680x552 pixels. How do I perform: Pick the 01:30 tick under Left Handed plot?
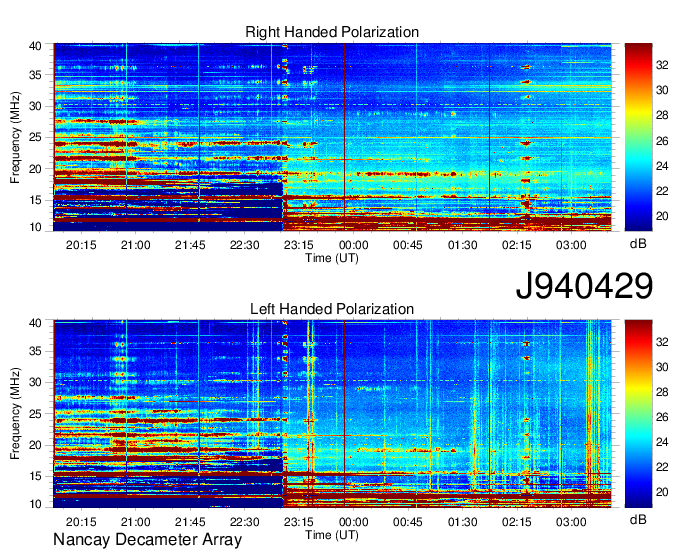462,522
